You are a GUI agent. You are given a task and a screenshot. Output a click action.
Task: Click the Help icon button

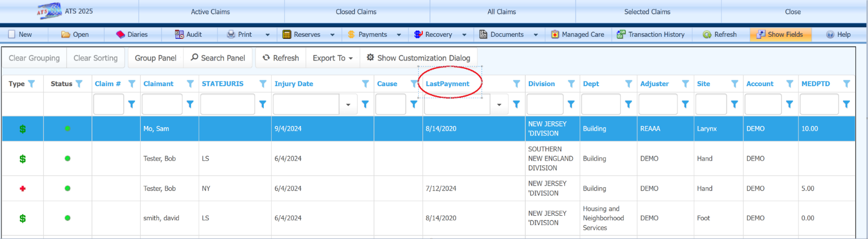pos(830,35)
